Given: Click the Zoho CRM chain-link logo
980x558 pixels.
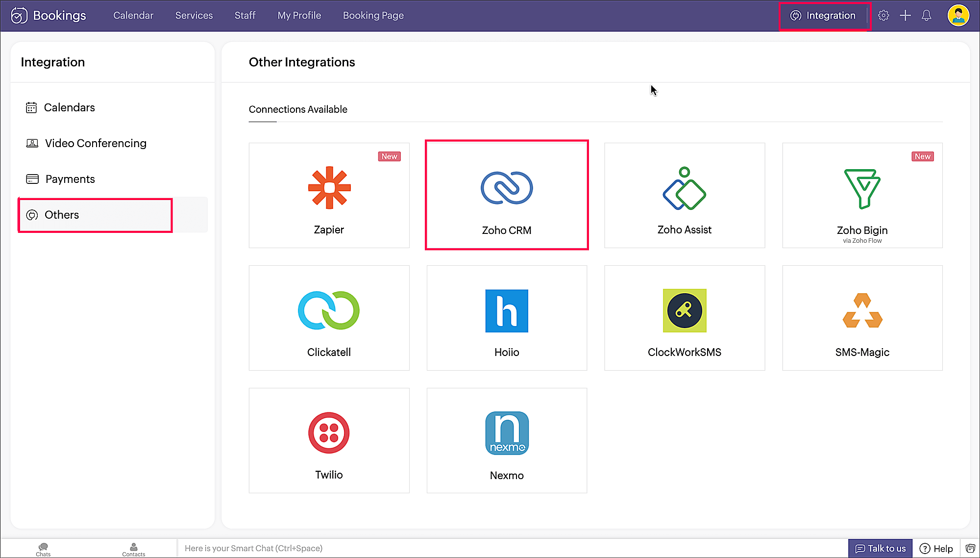Looking at the screenshot, I should [x=507, y=188].
